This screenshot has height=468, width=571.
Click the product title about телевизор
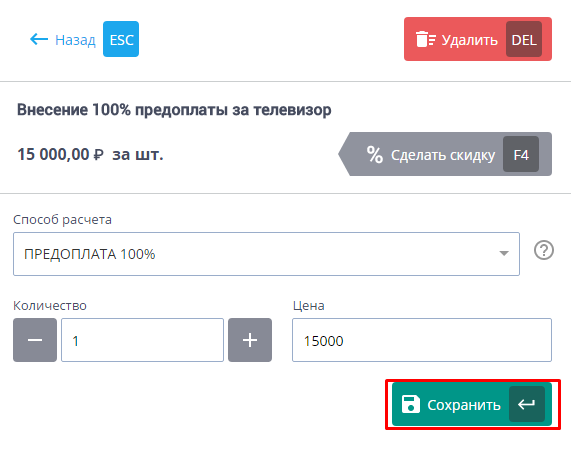pyautogui.click(x=174, y=110)
